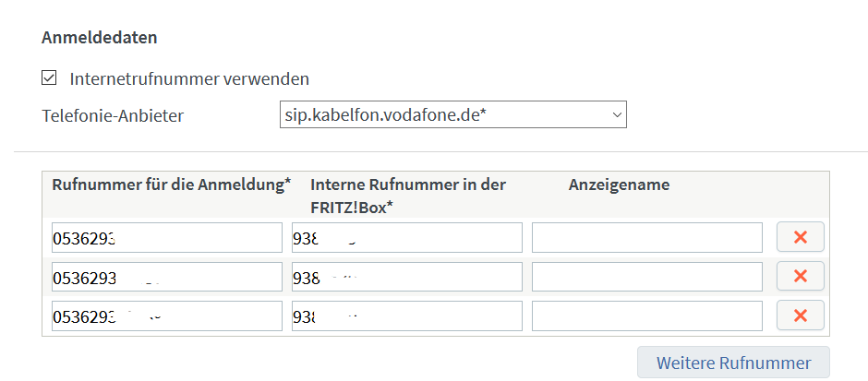This screenshot has width=868, height=381.
Task: Click first row Anzeigename field
Action: coord(646,237)
